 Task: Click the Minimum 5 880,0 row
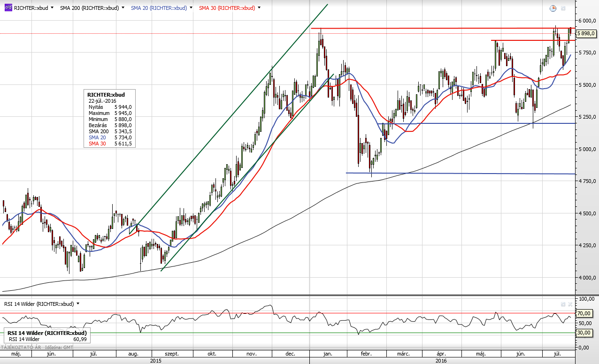click(110, 119)
